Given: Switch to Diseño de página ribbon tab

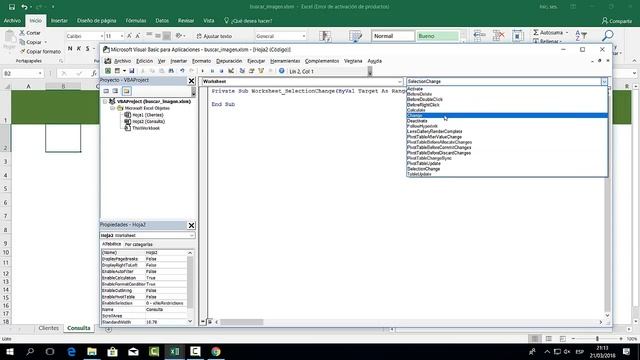Looking at the screenshot, I should [97, 20].
